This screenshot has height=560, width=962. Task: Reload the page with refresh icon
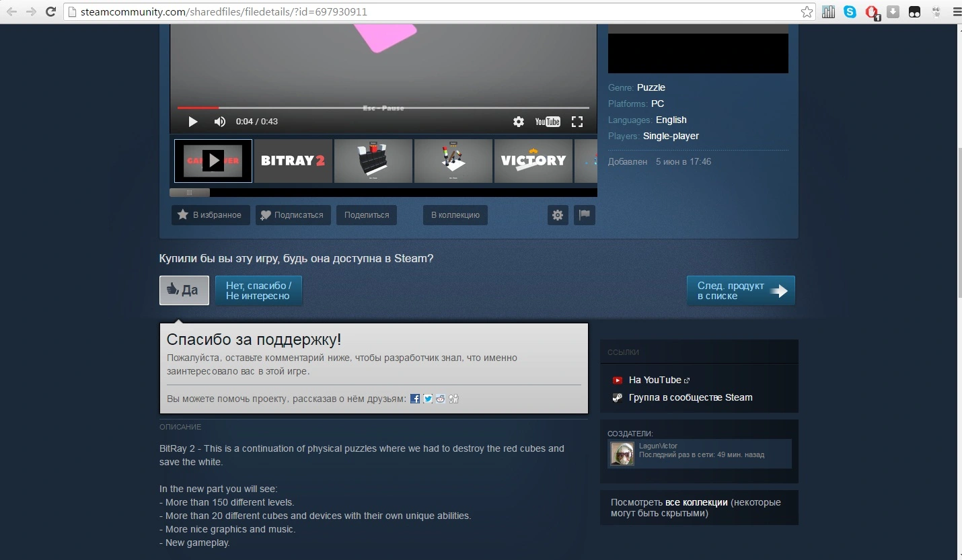[x=50, y=11]
